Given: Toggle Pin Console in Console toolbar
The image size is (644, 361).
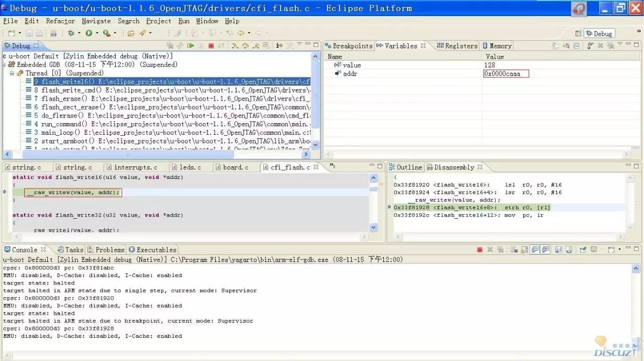Looking at the screenshot, I should tap(583, 249).
